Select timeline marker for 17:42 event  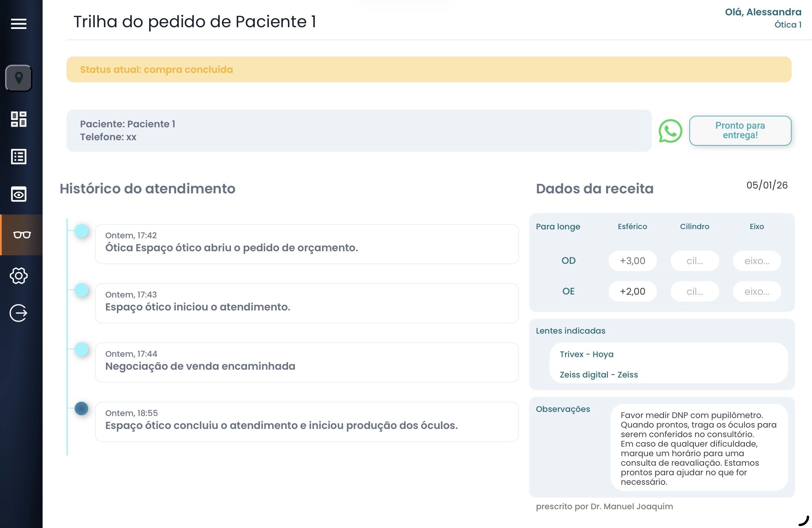(81, 231)
